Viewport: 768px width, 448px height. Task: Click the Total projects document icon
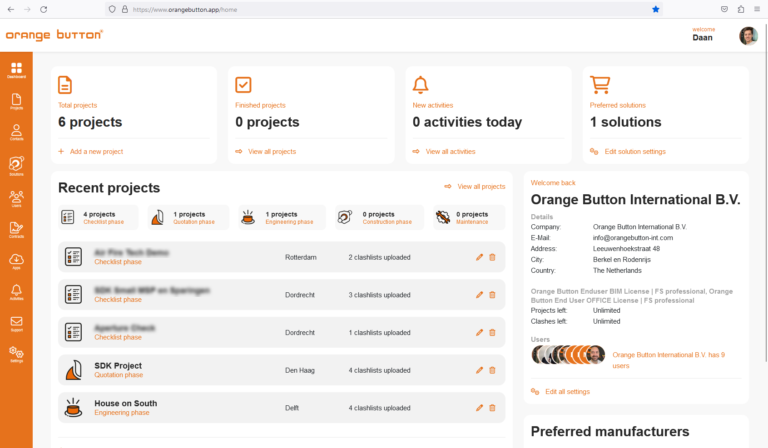pyautogui.click(x=65, y=85)
